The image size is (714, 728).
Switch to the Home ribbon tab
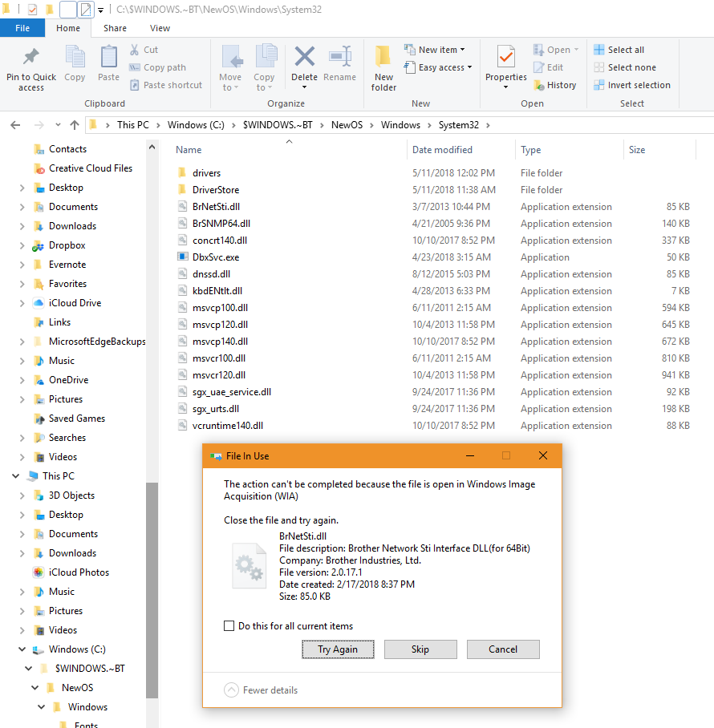[x=68, y=28]
